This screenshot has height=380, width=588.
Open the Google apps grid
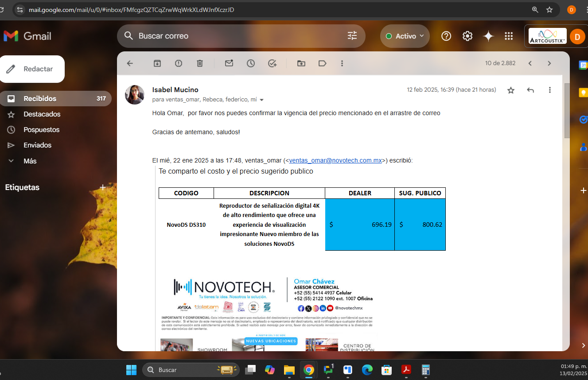[509, 36]
